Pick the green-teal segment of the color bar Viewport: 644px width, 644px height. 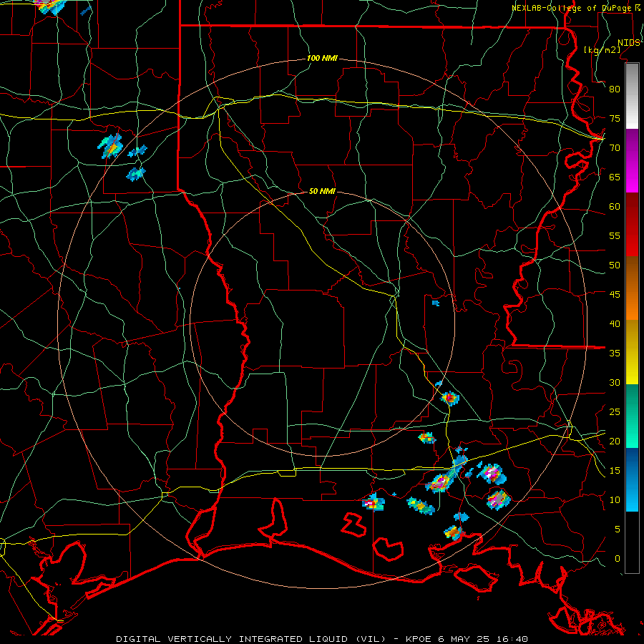pos(632,416)
